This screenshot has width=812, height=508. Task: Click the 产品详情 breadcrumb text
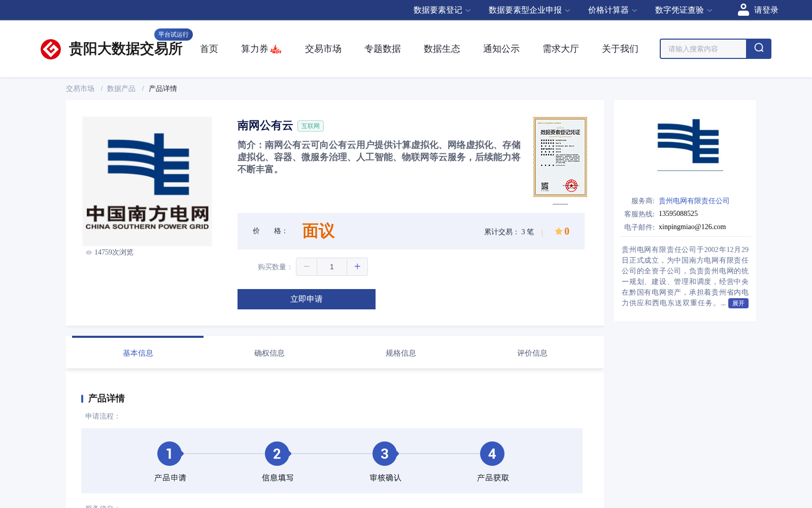(163, 89)
